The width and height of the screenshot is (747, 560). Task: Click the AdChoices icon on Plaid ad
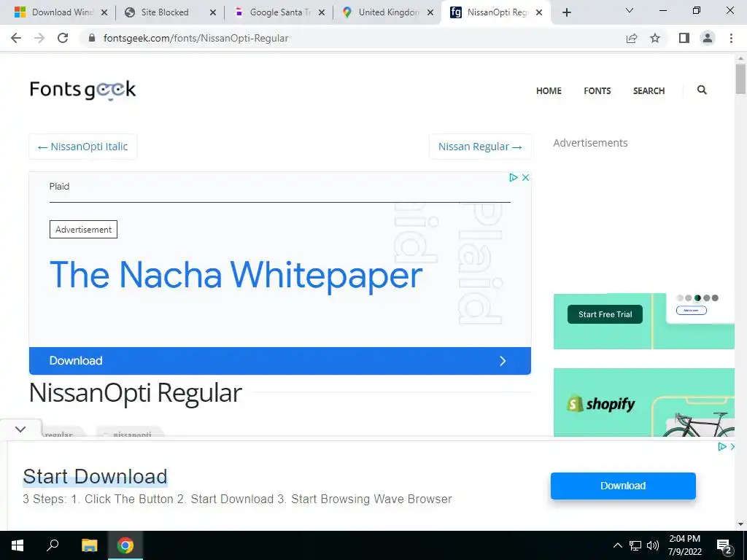pos(513,178)
